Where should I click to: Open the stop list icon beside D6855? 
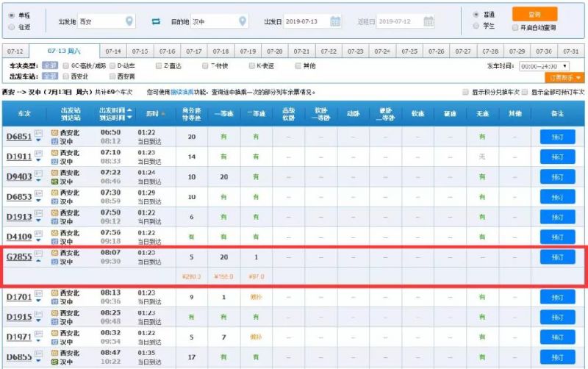pyautogui.click(x=38, y=354)
